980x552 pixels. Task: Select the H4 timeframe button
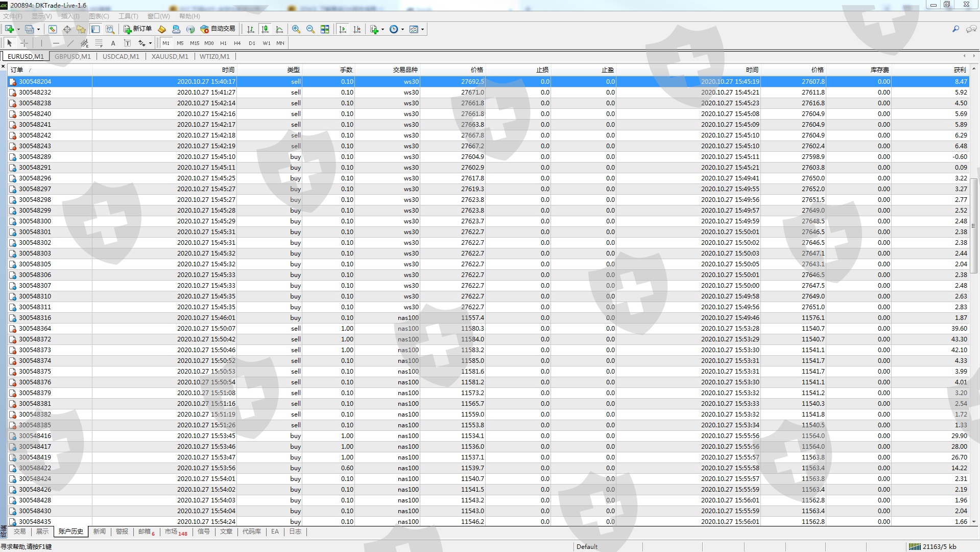tap(237, 43)
